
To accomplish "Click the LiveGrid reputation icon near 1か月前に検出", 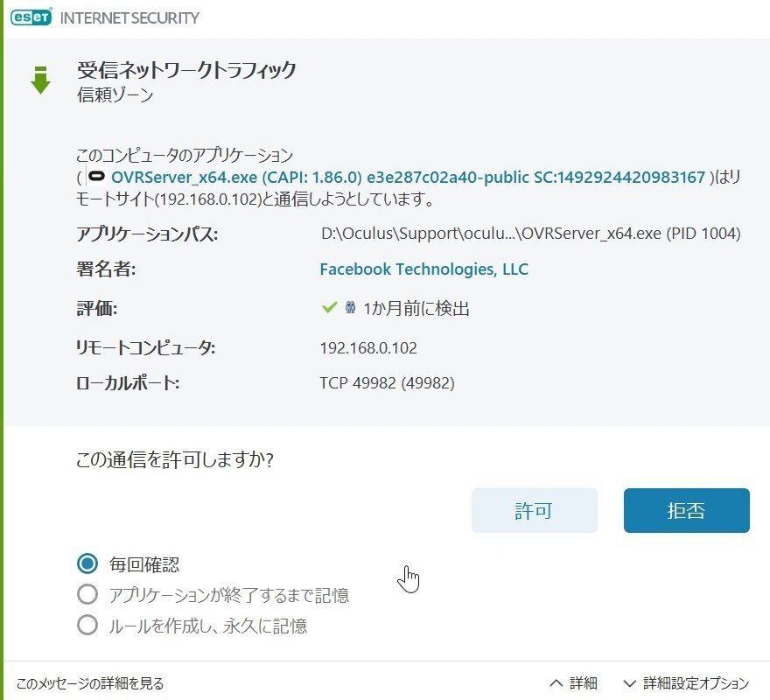I will [x=350, y=307].
